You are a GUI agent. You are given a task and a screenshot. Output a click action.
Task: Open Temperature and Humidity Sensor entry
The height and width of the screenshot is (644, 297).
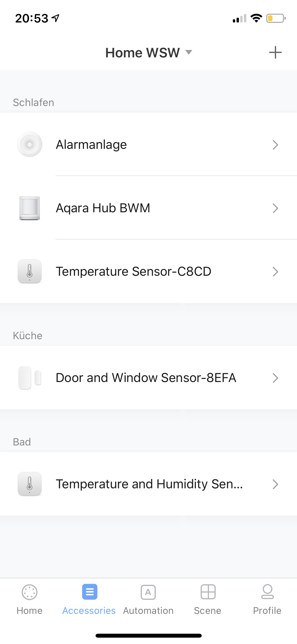(149, 484)
